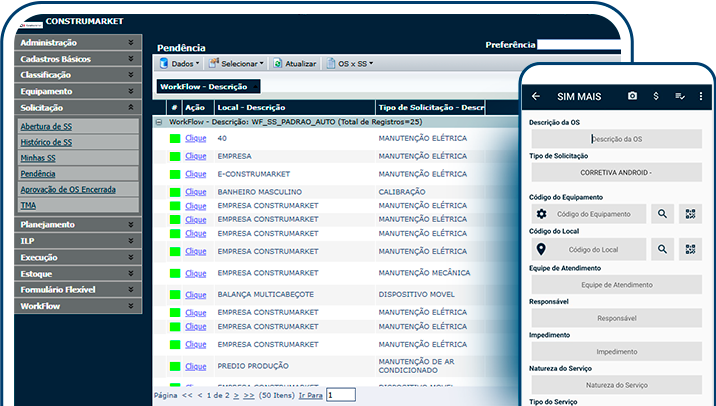Tap the back arrow in SIM MAIS header

point(536,96)
